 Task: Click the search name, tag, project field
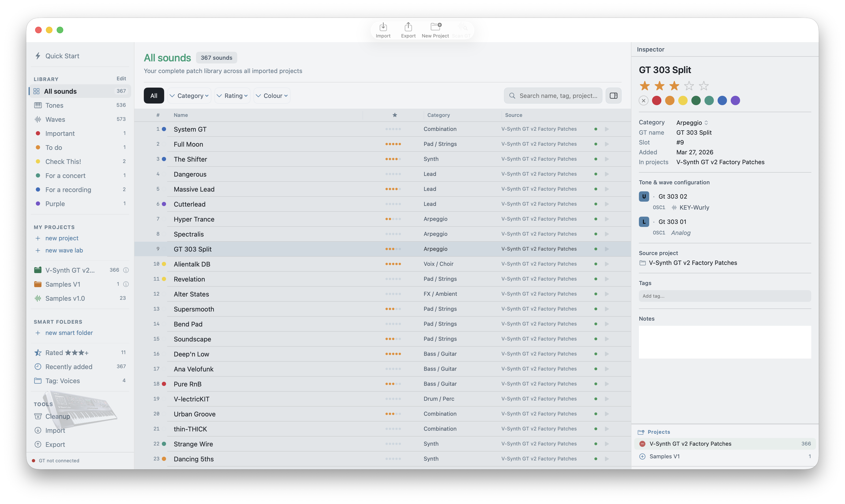click(553, 96)
